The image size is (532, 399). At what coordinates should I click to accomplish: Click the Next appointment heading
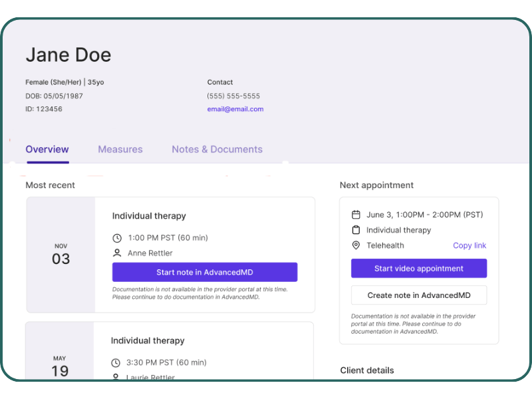click(x=376, y=186)
